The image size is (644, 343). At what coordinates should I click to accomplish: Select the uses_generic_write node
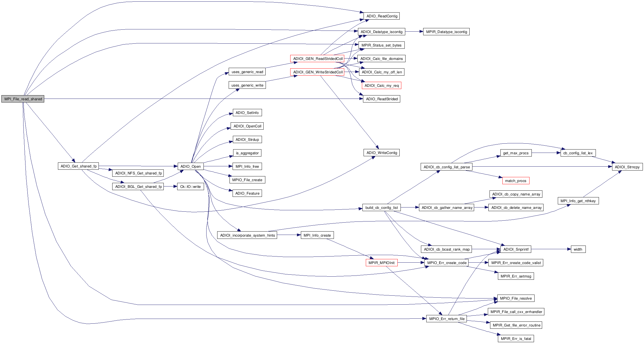point(247,85)
